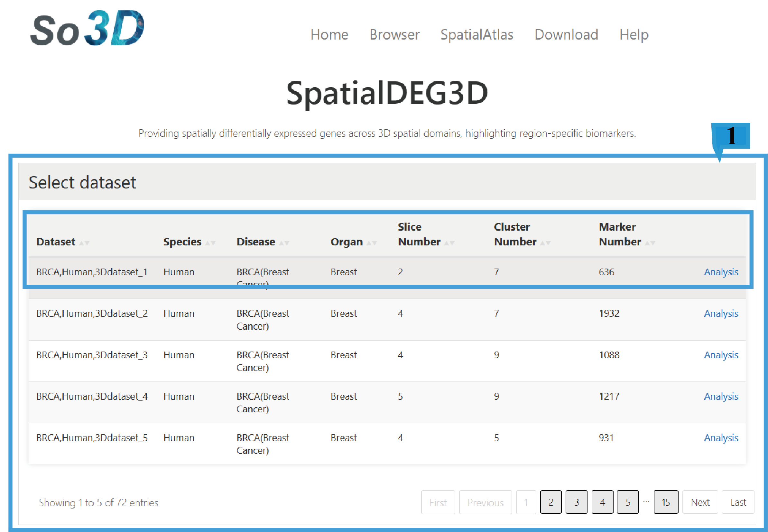
Task: Open Analysis for BRCA,Human,3Ddataset_5
Action: pyautogui.click(x=721, y=438)
